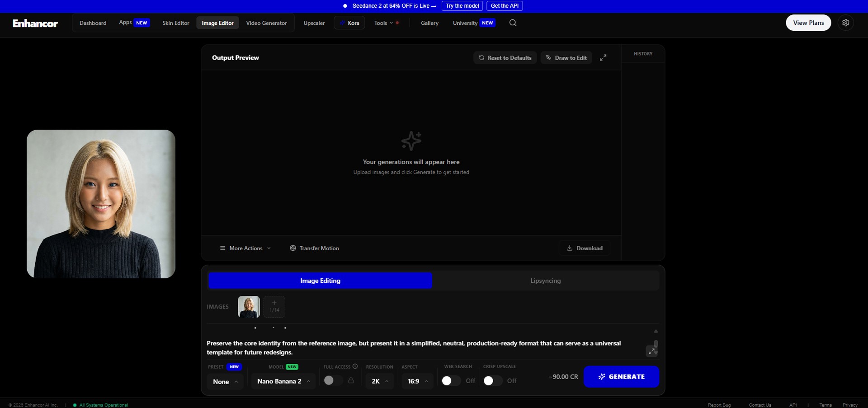Expand the Output Preview to fullscreen
This screenshot has height=408, width=868.
(603, 58)
